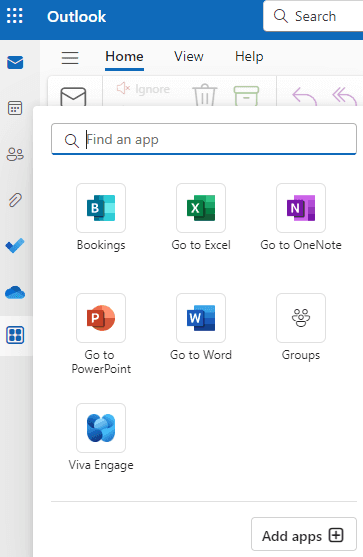
Task: Open To Do checkmark in sidebar
Action: pos(15,245)
